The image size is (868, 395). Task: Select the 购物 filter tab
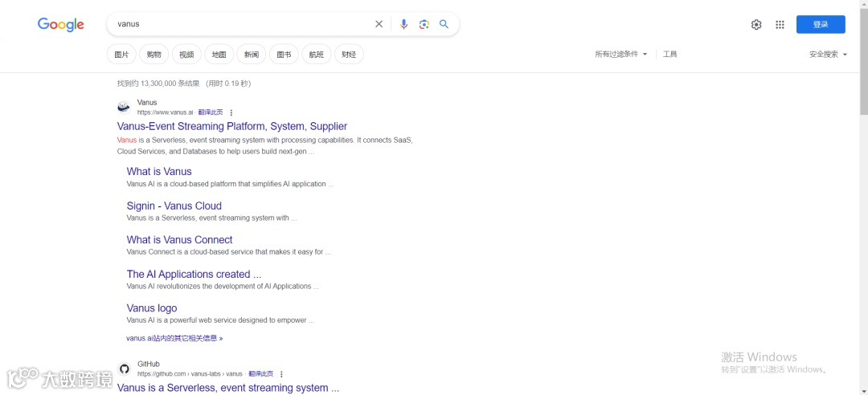point(154,55)
